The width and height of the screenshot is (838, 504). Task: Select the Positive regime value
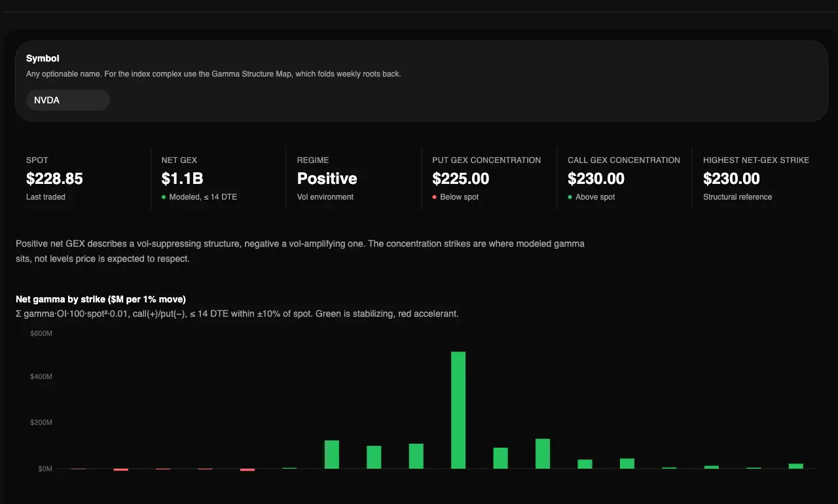(x=327, y=179)
